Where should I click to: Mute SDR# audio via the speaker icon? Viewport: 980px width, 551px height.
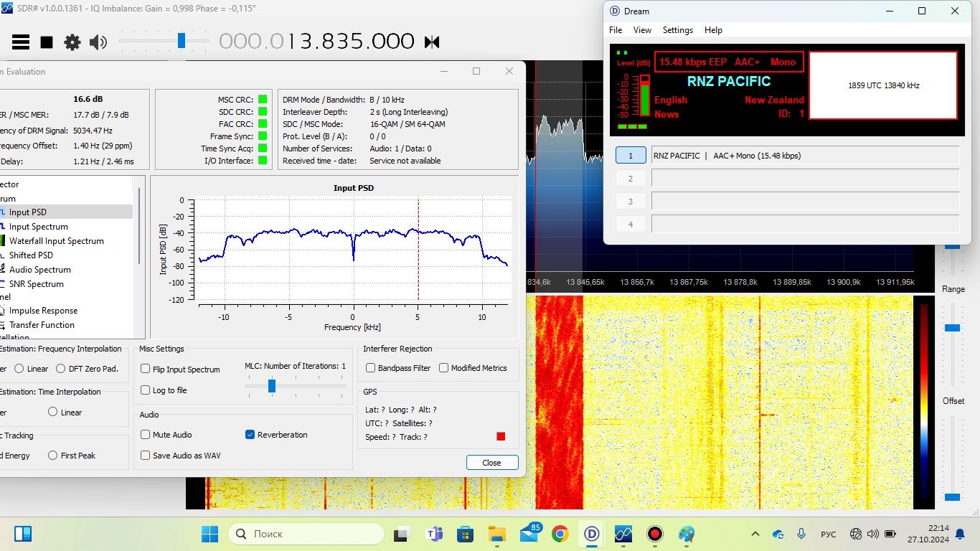pos(98,42)
